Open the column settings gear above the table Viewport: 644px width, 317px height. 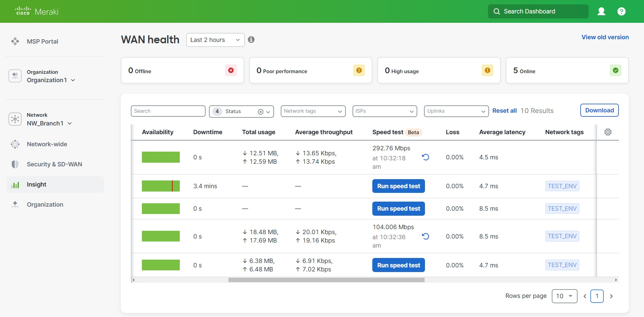(x=608, y=132)
